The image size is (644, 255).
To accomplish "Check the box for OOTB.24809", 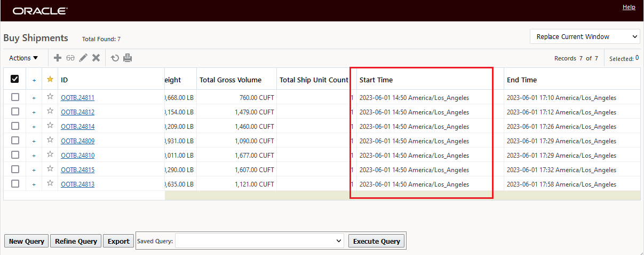I will click(x=15, y=140).
